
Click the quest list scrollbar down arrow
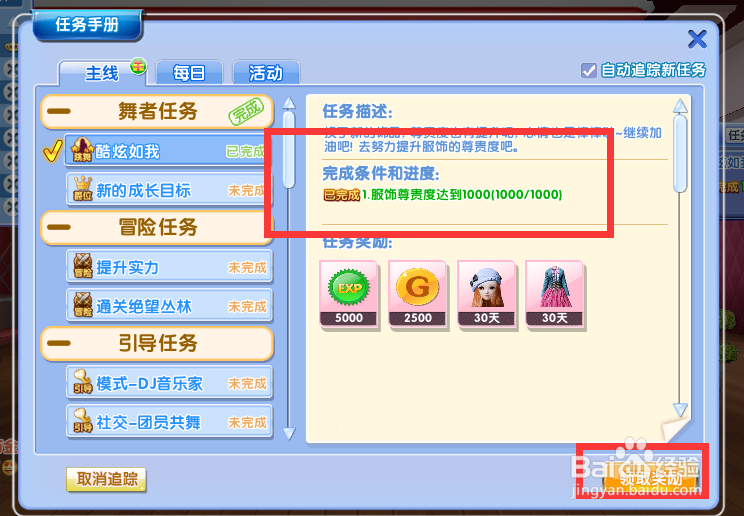point(289,432)
